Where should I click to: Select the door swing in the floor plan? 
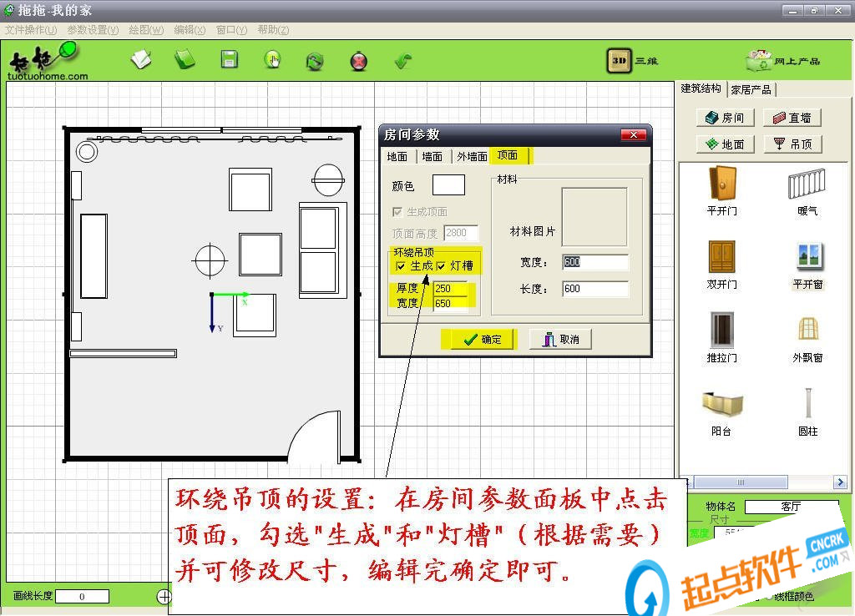[x=314, y=437]
